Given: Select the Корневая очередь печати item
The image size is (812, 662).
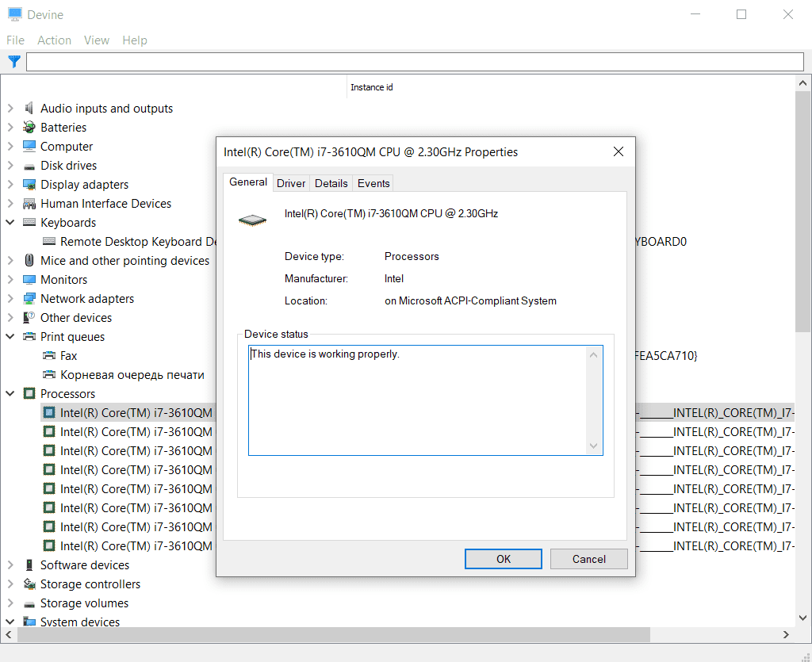Looking at the screenshot, I should 132,375.
